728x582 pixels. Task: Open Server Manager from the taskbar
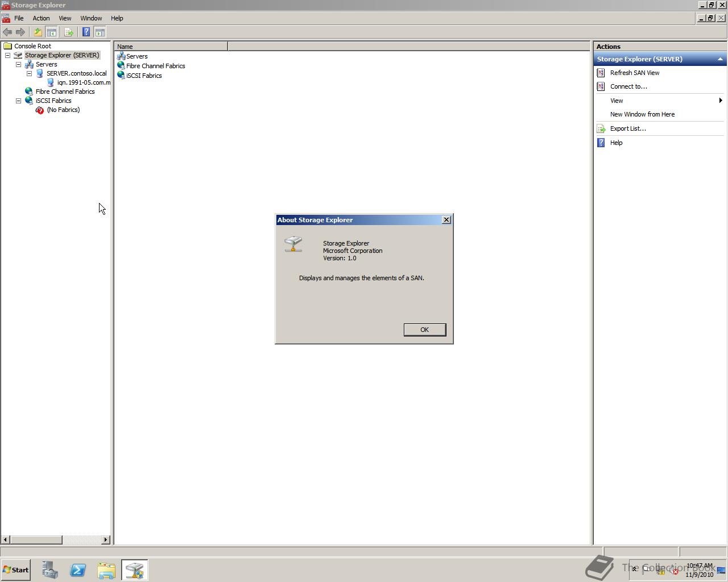49,570
